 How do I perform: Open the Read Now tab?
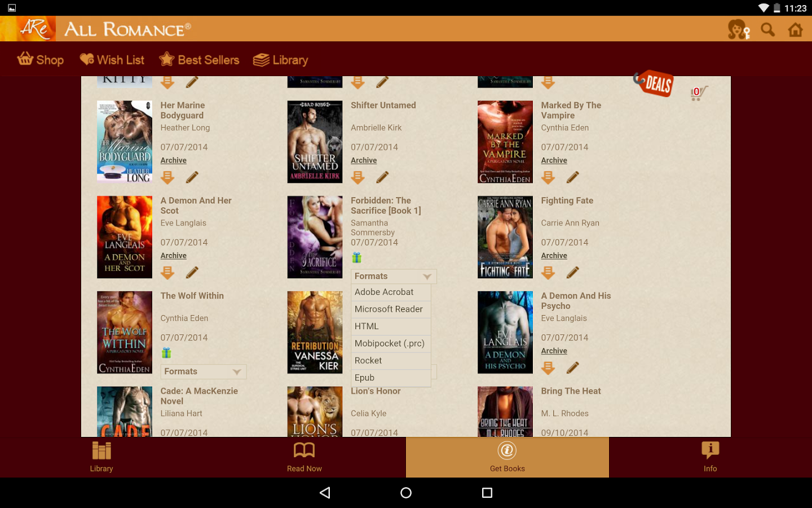coord(304,457)
